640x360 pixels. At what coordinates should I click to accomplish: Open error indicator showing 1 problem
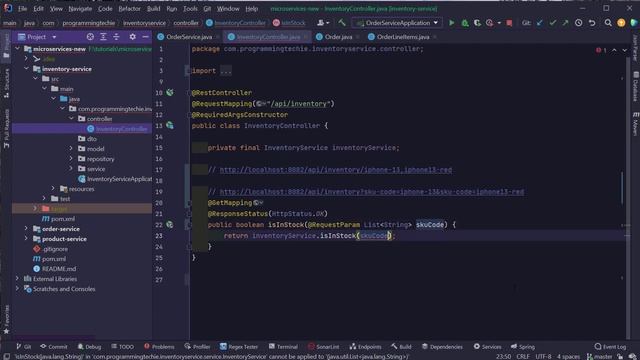(601, 50)
